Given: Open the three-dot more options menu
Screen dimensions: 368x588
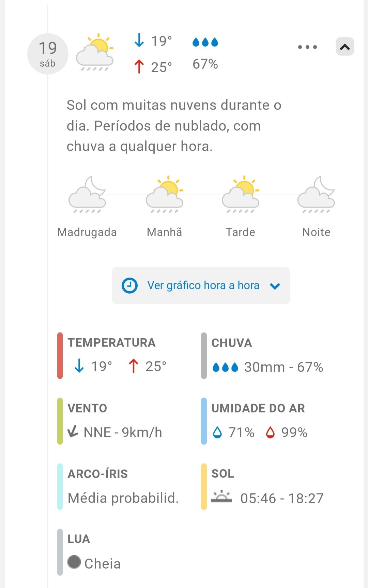Looking at the screenshot, I should [x=307, y=47].
